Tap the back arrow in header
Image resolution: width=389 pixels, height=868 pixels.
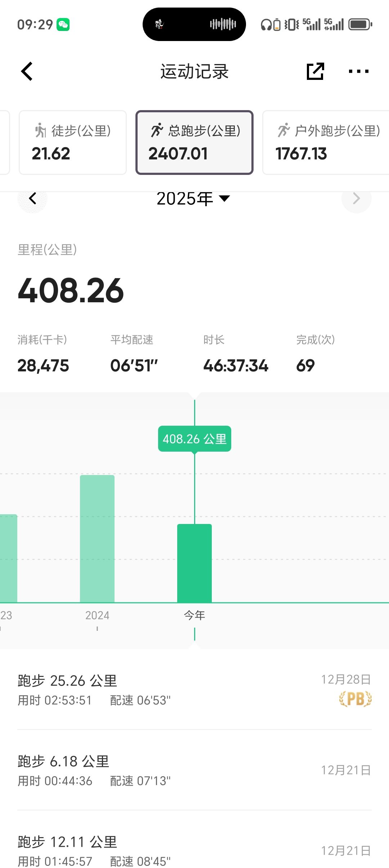pyautogui.click(x=27, y=71)
